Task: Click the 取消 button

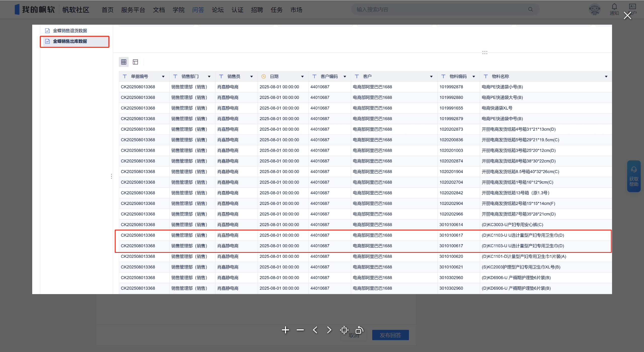Action: pos(354,335)
